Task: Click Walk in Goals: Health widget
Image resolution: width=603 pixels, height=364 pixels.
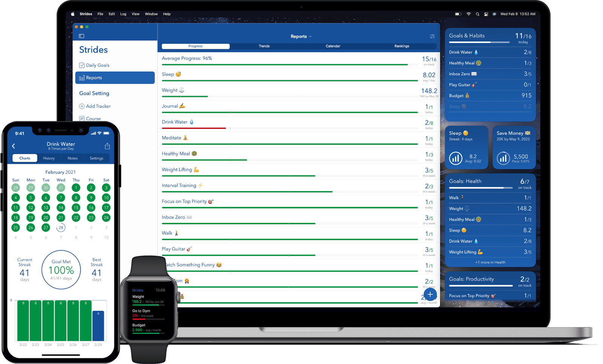Action: [x=490, y=198]
